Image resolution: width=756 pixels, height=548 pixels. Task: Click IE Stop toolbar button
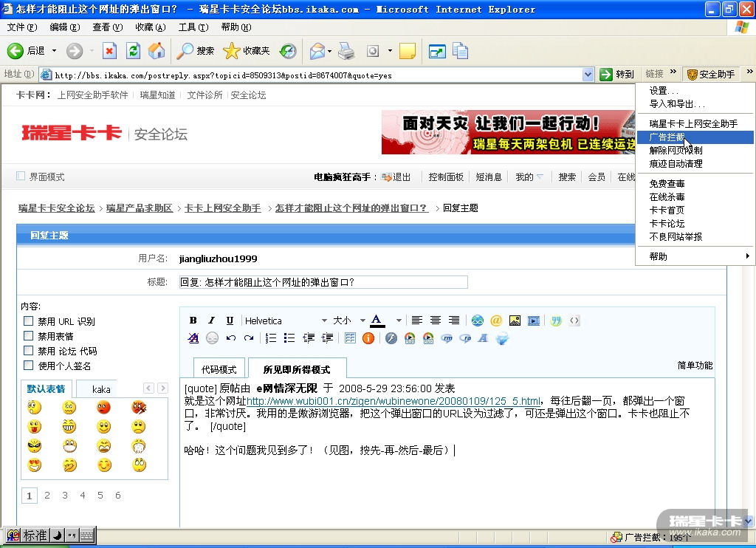[x=109, y=51]
